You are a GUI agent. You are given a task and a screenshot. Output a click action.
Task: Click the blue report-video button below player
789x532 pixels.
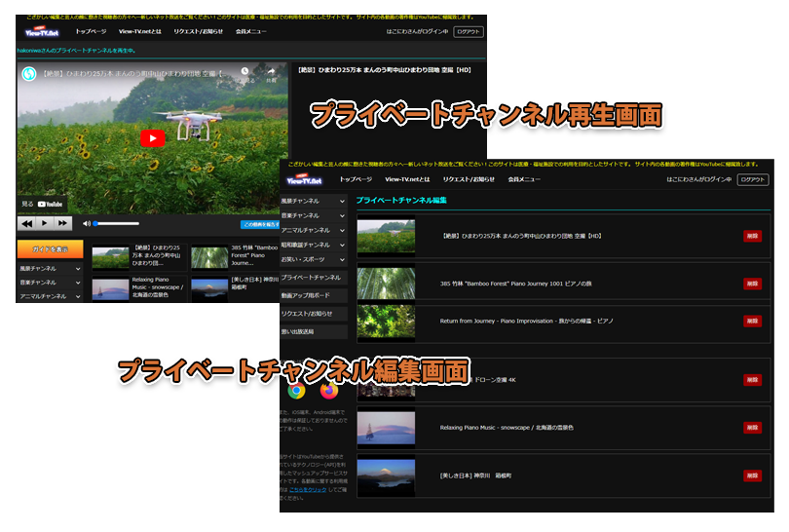(x=260, y=224)
